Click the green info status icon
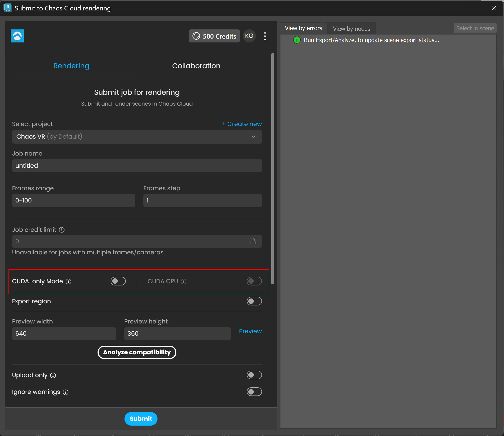504x436 pixels. [x=297, y=40]
